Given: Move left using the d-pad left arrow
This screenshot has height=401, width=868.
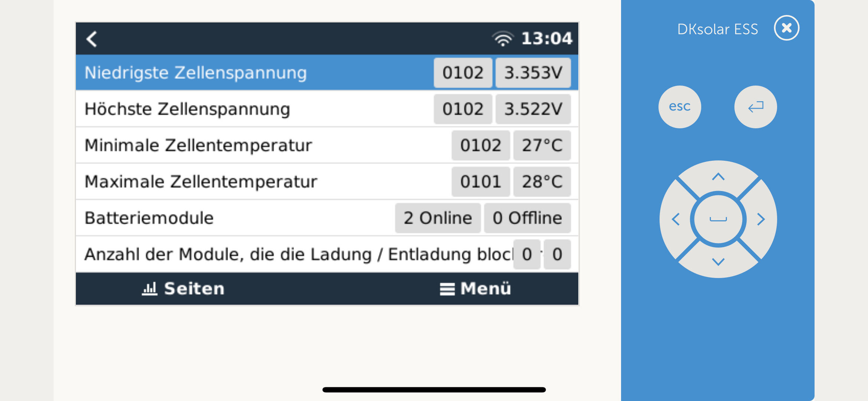Looking at the screenshot, I should (x=676, y=219).
